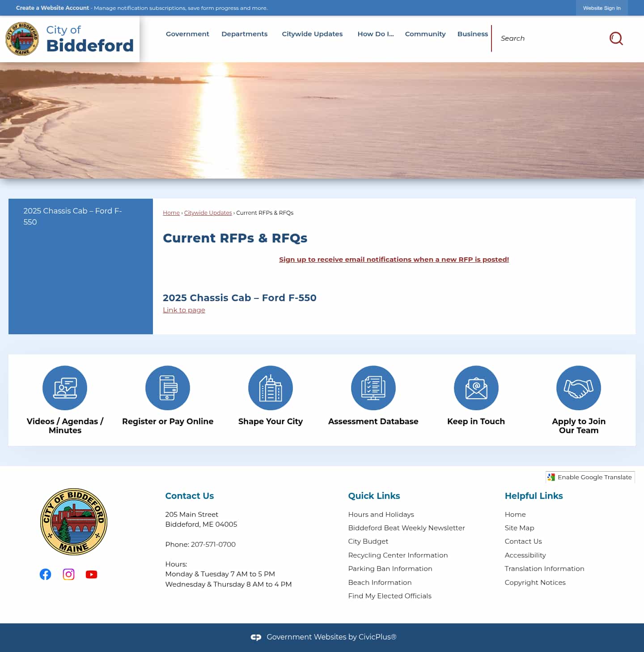
Task: Select the Community menu item
Action: pos(425,34)
